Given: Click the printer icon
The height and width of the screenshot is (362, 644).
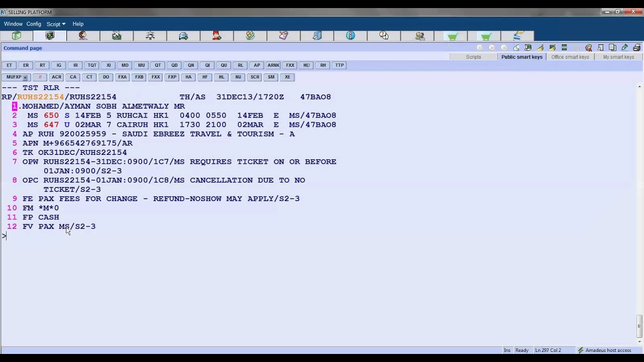Looking at the screenshot, I should point(636,48).
